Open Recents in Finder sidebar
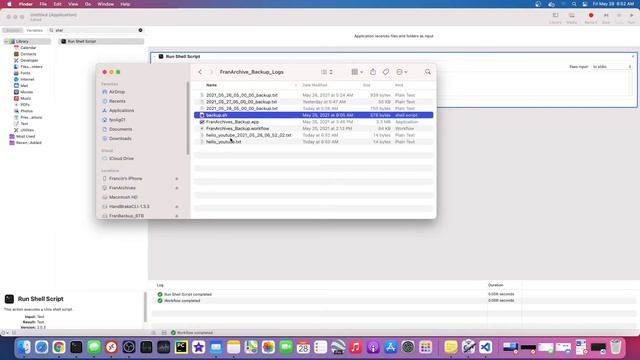Image resolution: width=640 pixels, height=360 pixels. [117, 101]
